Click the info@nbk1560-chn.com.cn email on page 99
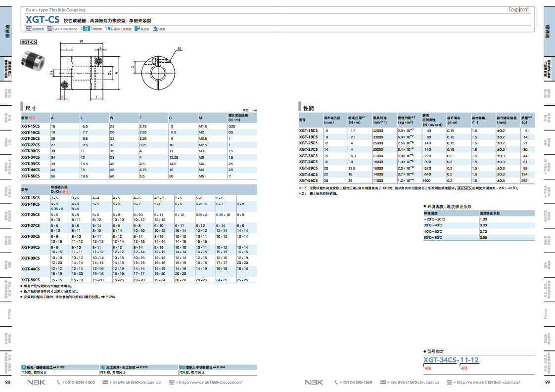The width and height of the screenshot is (555, 392). 415,383
